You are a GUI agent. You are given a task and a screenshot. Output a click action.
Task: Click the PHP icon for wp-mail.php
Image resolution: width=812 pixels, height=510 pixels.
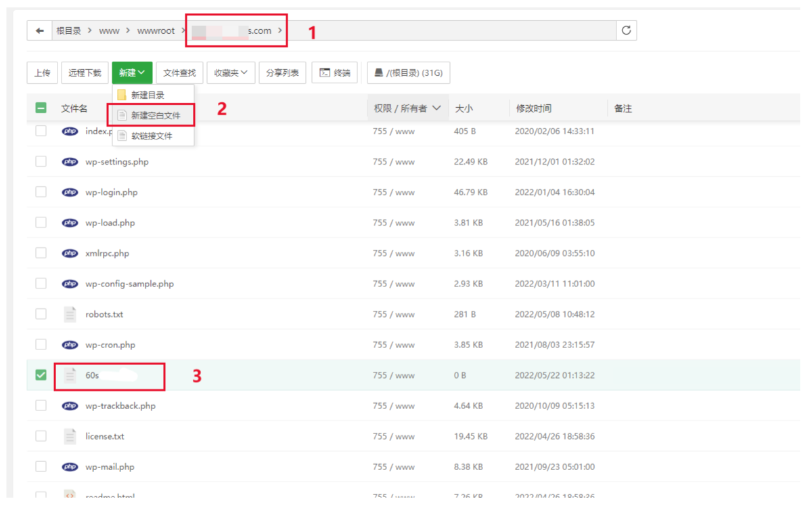coord(70,467)
